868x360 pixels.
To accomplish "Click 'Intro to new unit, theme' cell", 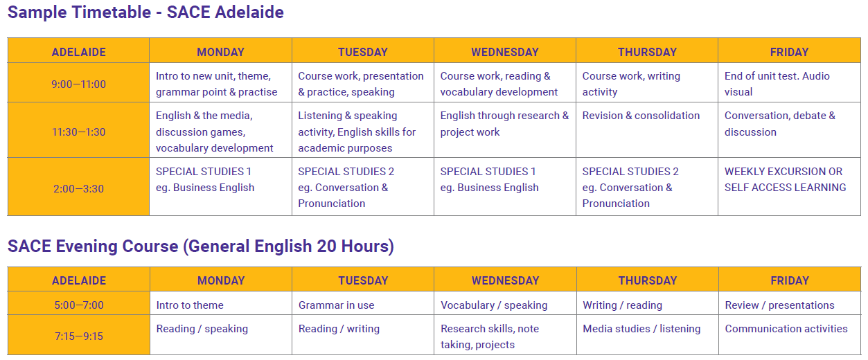I will pyautogui.click(x=216, y=84).
